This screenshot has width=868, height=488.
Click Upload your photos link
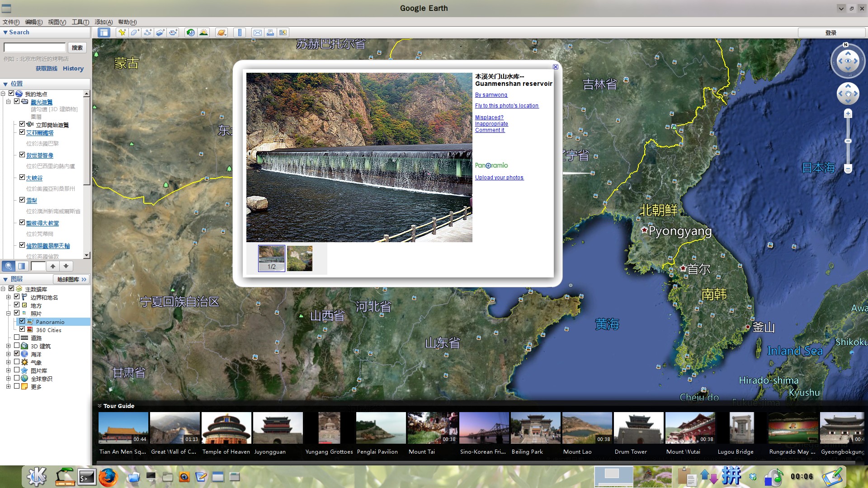tap(499, 178)
